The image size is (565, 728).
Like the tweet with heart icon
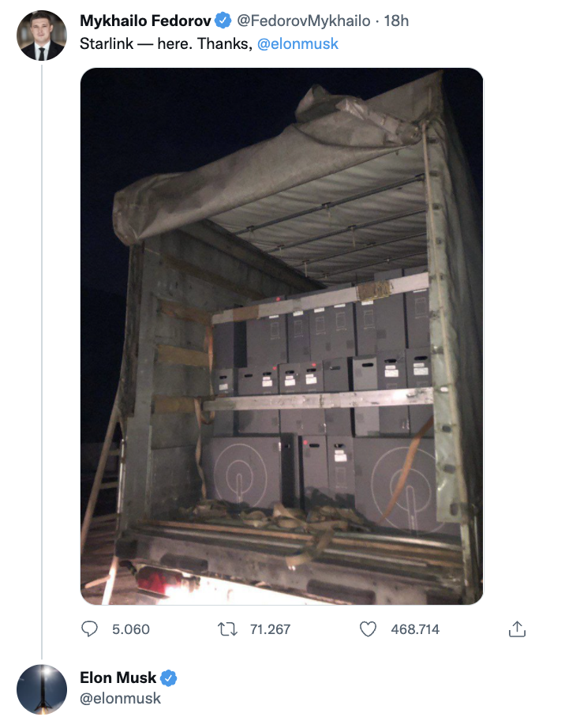click(x=368, y=629)
